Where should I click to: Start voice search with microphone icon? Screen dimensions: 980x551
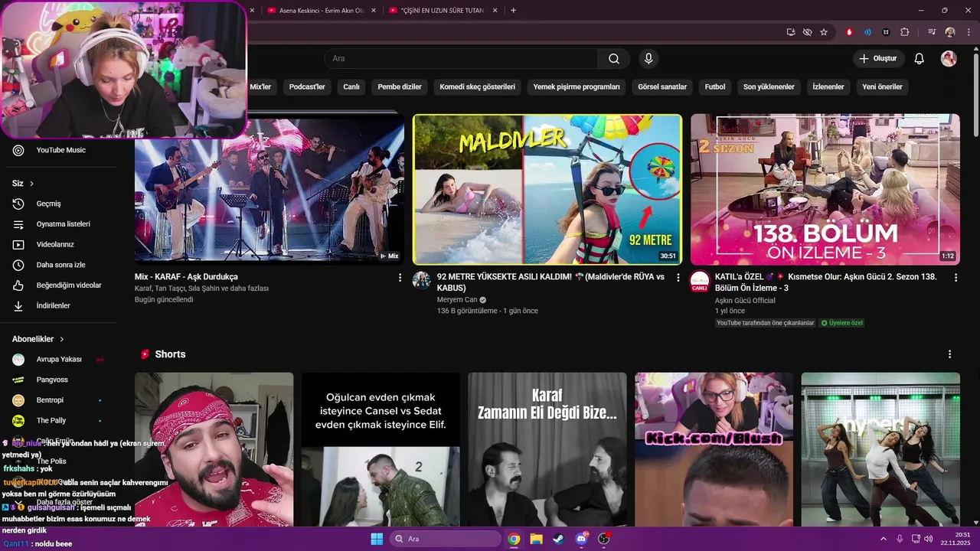[x=648, y=59]
